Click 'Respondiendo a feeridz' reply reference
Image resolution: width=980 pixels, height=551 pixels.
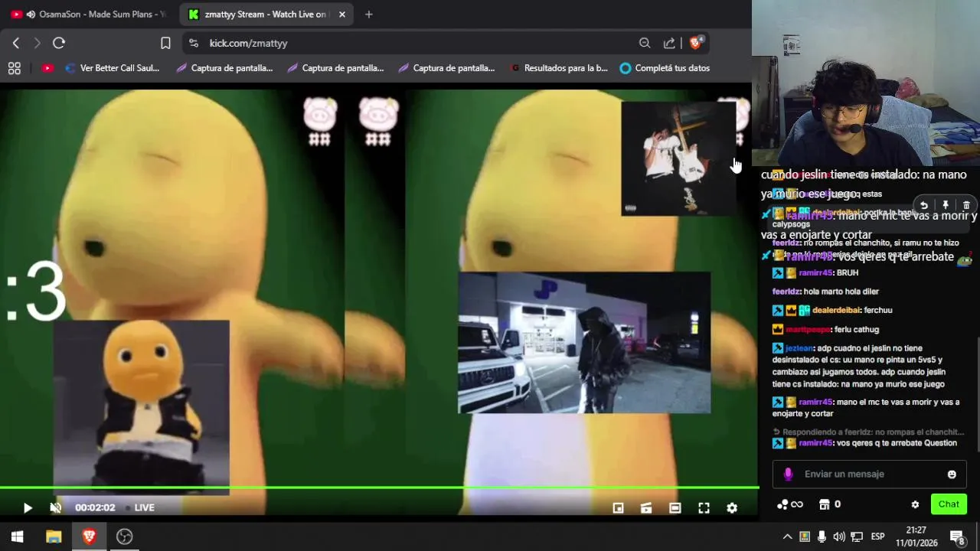tap(868, 432)
